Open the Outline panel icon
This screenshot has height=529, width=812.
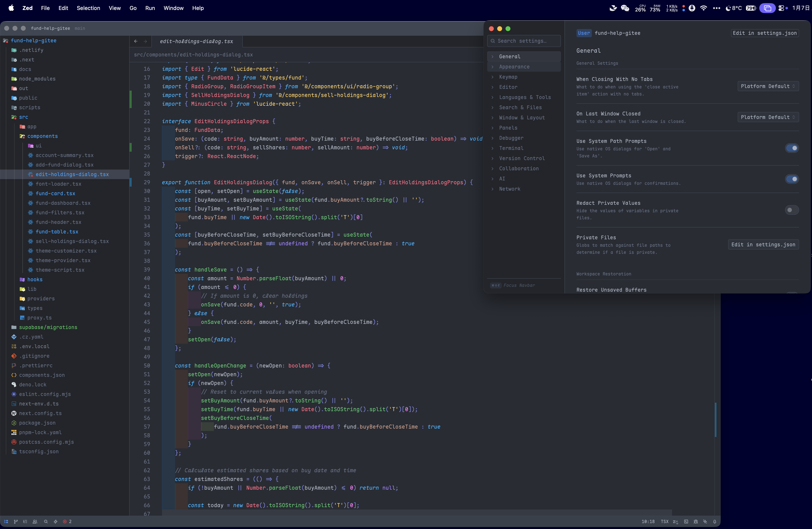pos(25,522)
